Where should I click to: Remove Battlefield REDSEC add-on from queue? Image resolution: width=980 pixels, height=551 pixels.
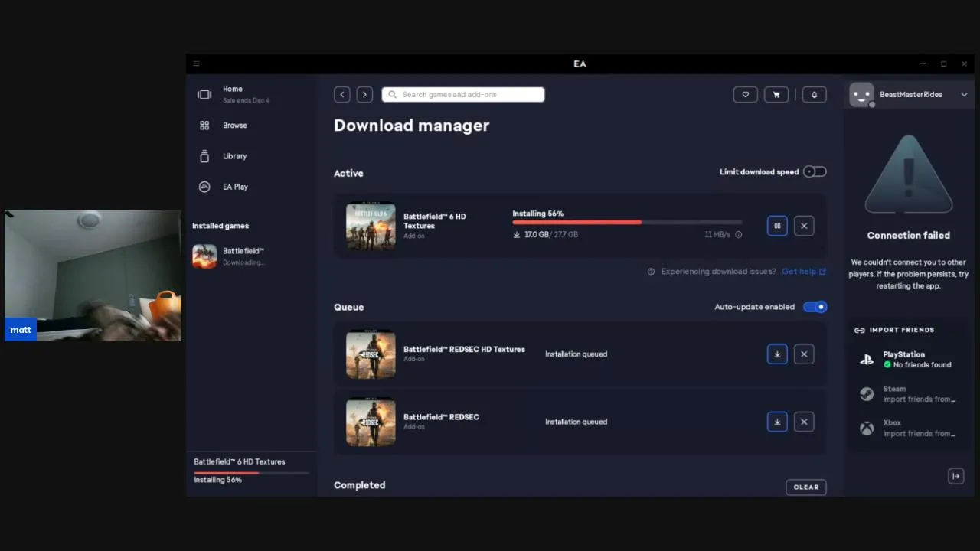point(804,422)
